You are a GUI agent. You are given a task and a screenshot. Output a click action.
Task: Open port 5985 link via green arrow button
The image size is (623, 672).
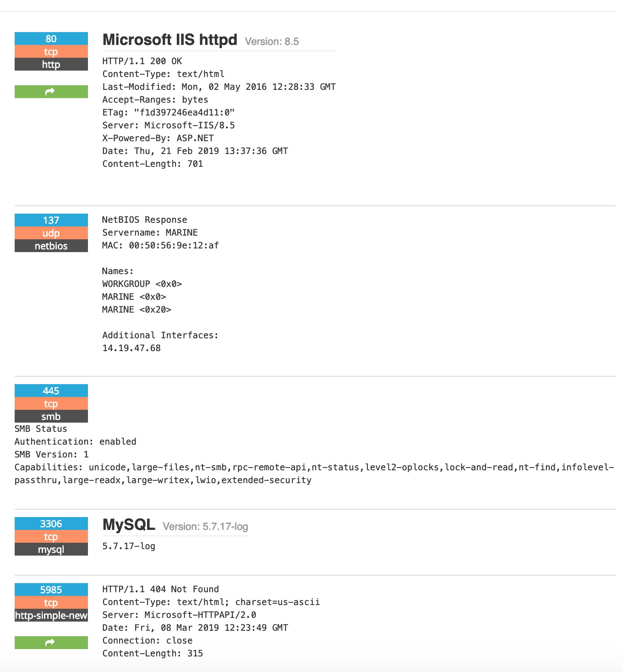[51, 643]
